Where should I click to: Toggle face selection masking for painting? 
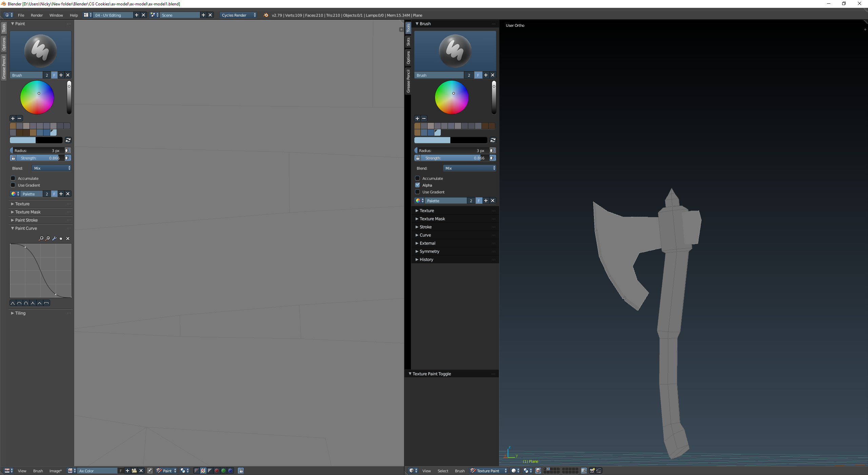pyautogui.click(x=538, y=471)
